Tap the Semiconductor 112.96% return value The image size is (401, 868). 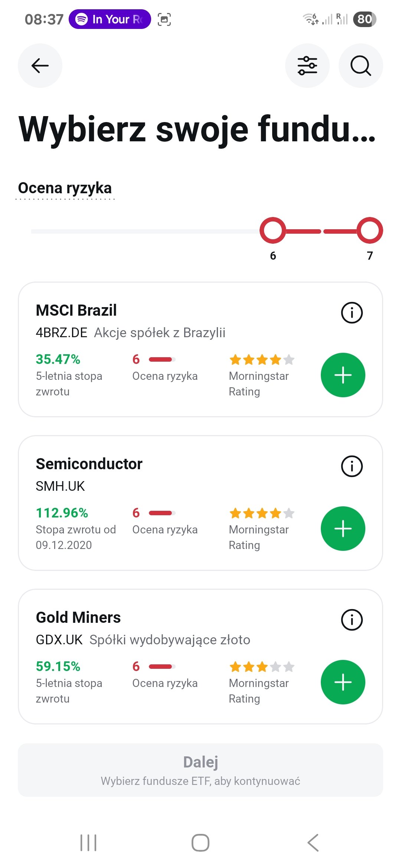pyautogui.click(x=62, y=513)
